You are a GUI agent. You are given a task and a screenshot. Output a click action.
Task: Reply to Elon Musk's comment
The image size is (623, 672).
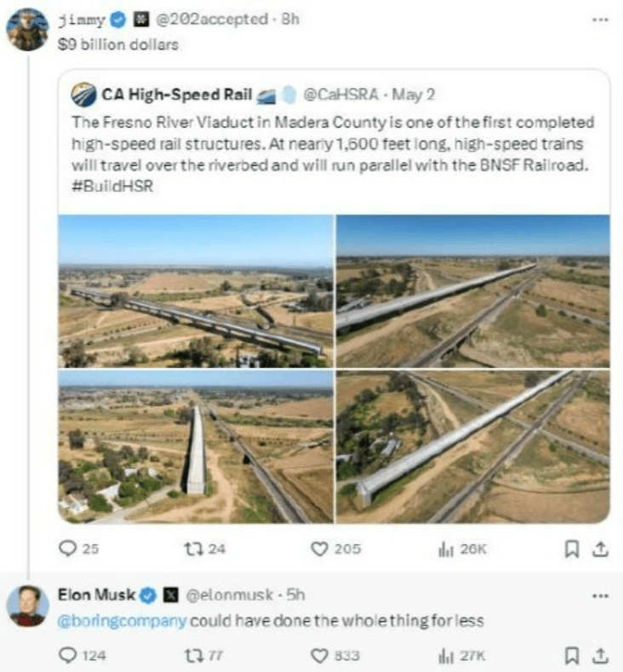point(68,655)
